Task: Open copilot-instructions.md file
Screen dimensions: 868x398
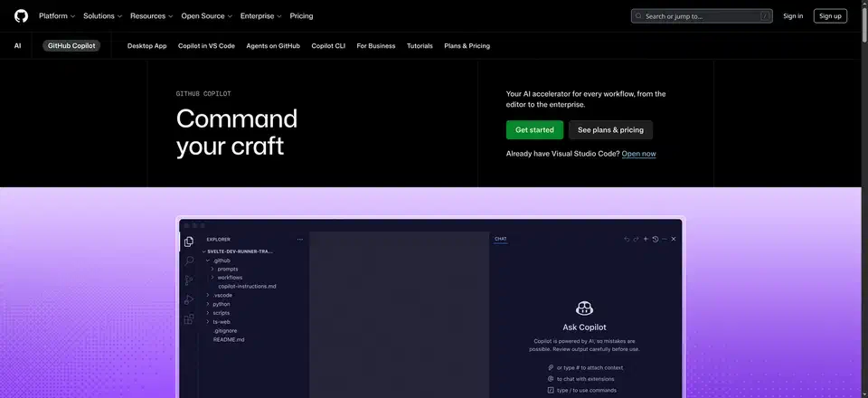Action: [247, 287]
